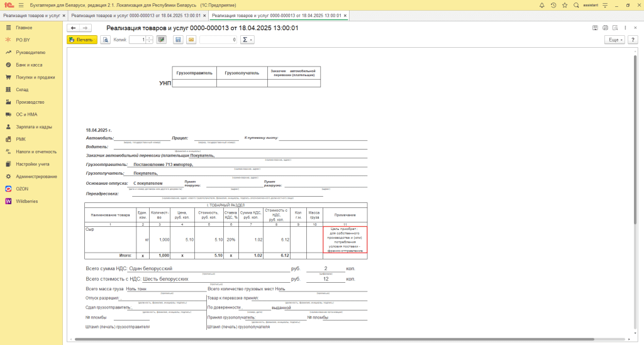Close the middle 0000-000013 tab

(x=204, y=16)
